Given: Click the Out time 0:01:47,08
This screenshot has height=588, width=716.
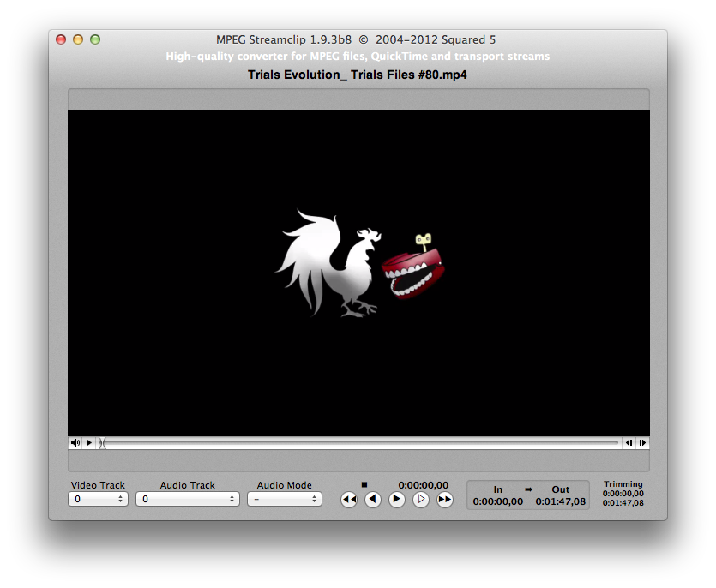Looking at the screenshot, I should point(560,501).
